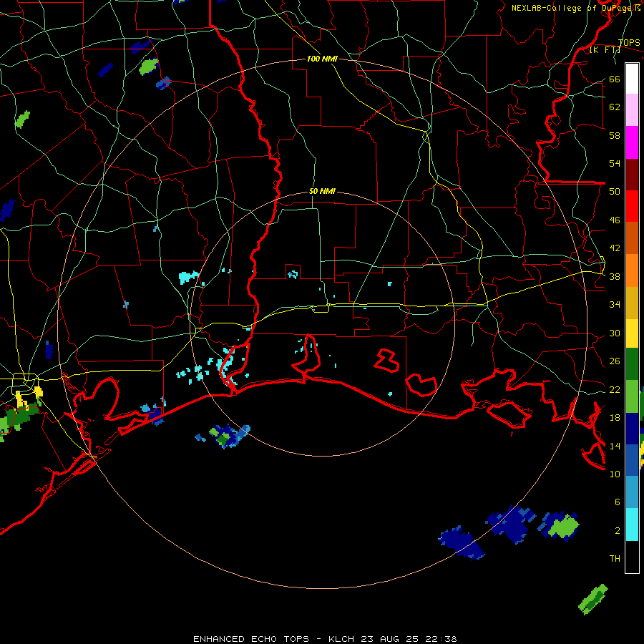Click the "14" legend label

point(615,446)
